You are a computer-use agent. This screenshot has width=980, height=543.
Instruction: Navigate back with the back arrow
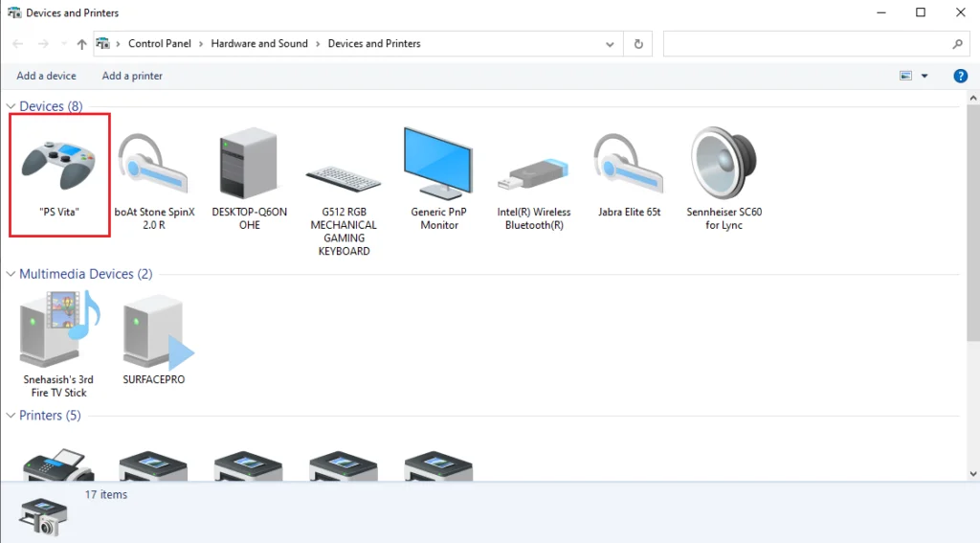coord(17,44)
